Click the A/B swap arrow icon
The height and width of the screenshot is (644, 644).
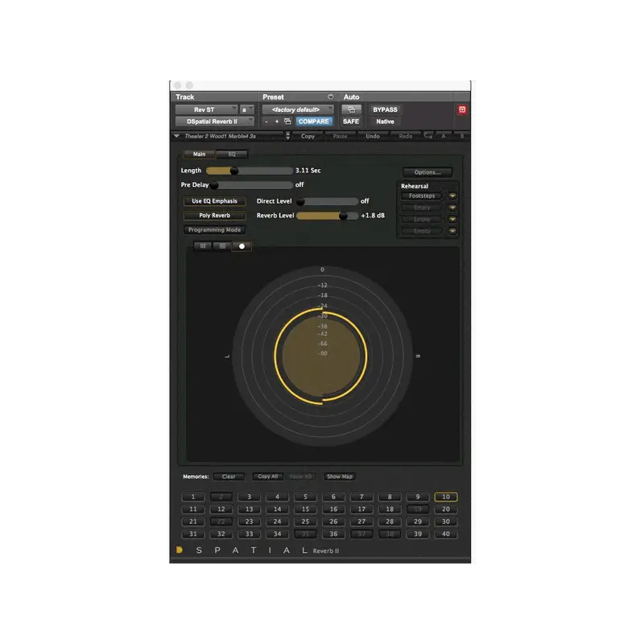428,135
